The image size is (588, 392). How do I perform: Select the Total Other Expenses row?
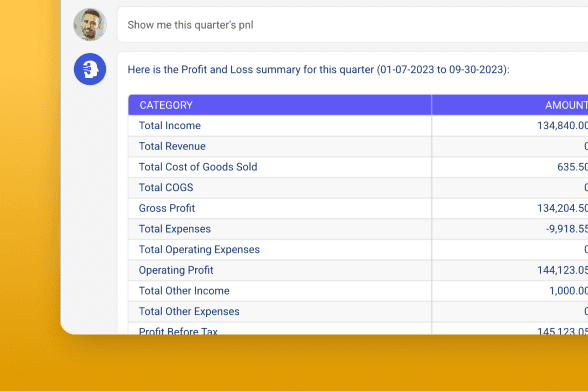(358, 311)
